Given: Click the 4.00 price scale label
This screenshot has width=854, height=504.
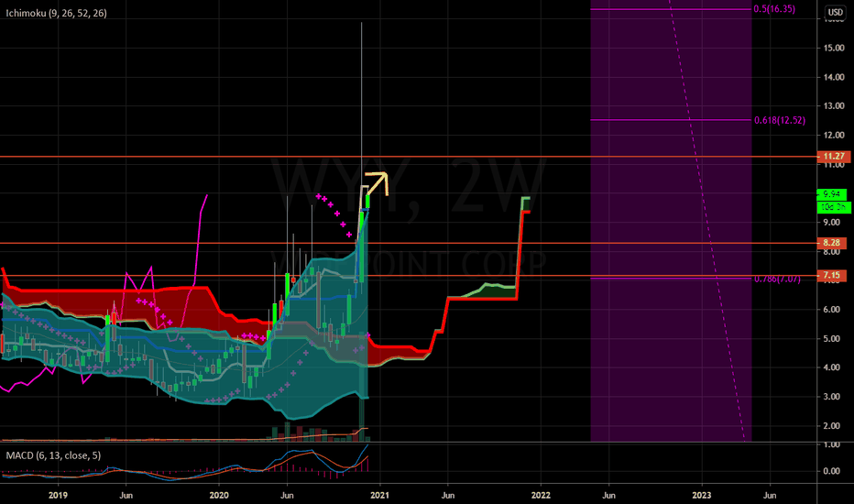Looking at the screenshot, I should [834, 367].
